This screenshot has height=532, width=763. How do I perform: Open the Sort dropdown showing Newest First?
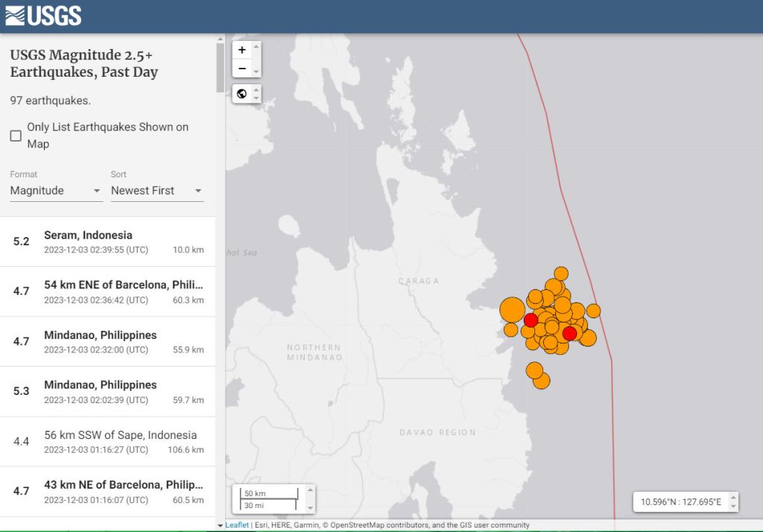point(156,191)
